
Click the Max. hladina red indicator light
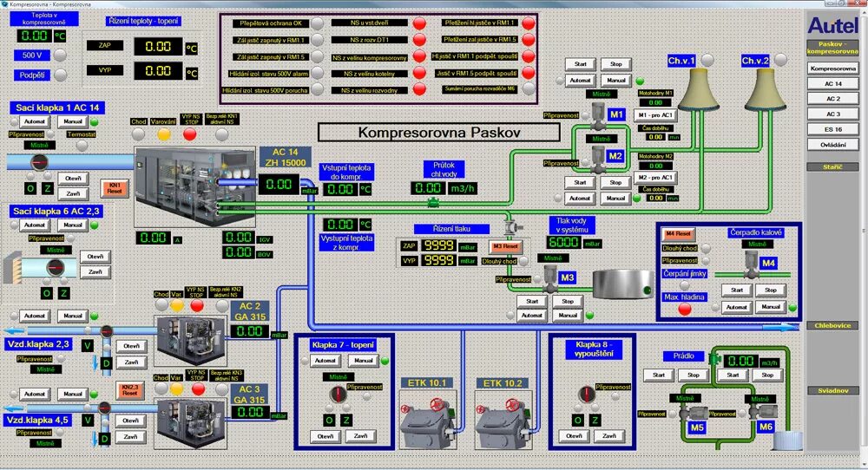click(685, 310)
